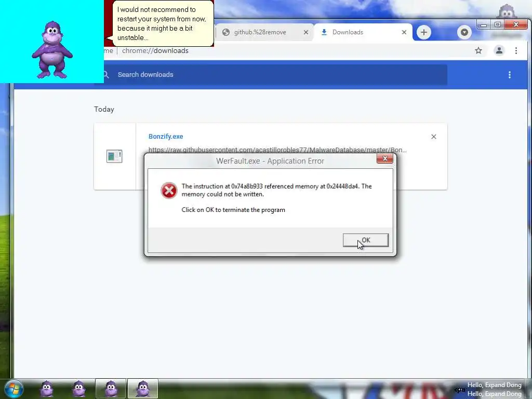This screenshot has height=399, width=532.
Task: Open the Bonzify.exe download link
Action: (166, 137)
